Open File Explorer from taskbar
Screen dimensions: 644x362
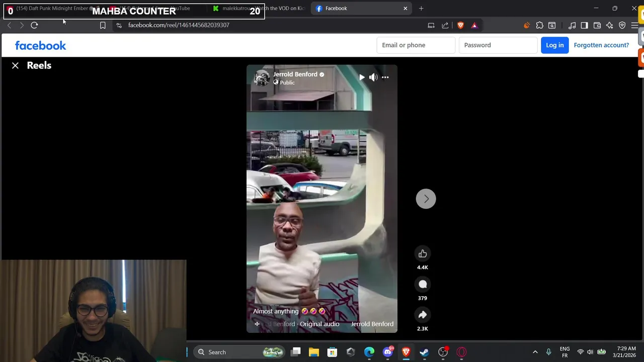[x=314, y=352]
